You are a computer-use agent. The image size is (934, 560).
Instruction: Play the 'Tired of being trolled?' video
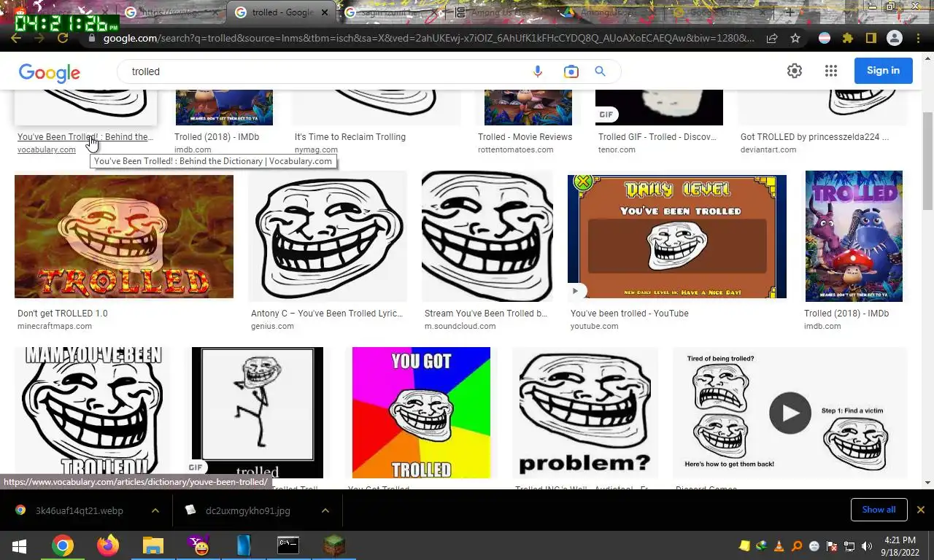[x=790, y=413]
